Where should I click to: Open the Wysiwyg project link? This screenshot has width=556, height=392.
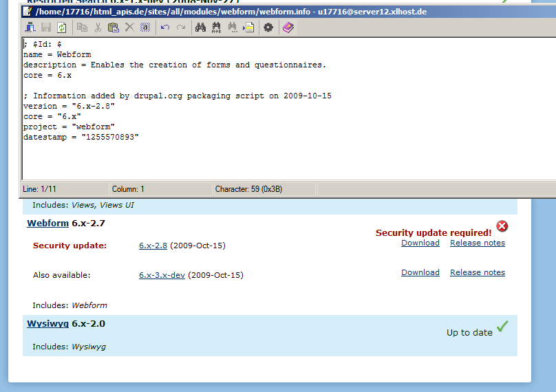click(48, 324)
